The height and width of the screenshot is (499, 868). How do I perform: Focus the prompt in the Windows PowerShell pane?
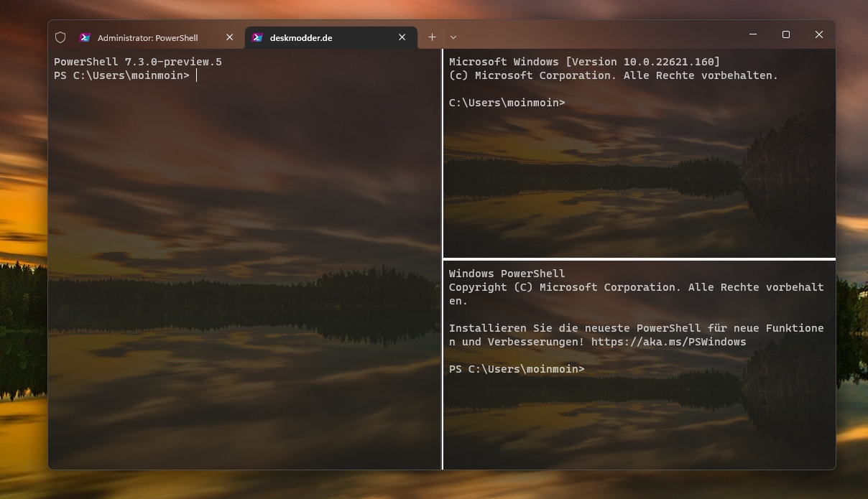tap(517, 369)
